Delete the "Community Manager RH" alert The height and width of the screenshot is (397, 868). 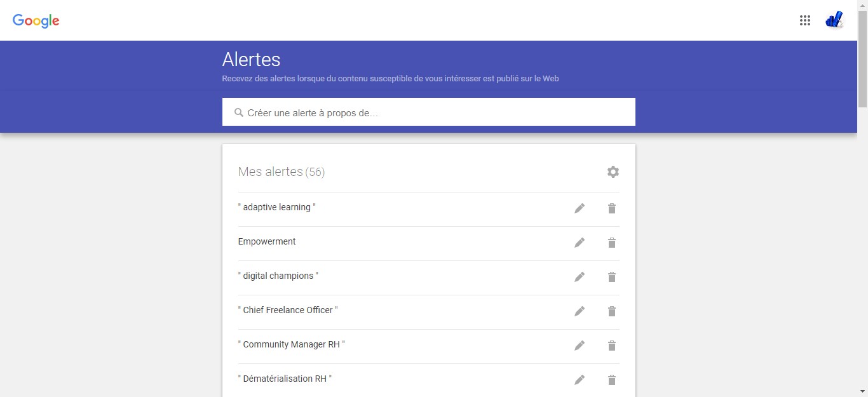(x=612, y=346)
